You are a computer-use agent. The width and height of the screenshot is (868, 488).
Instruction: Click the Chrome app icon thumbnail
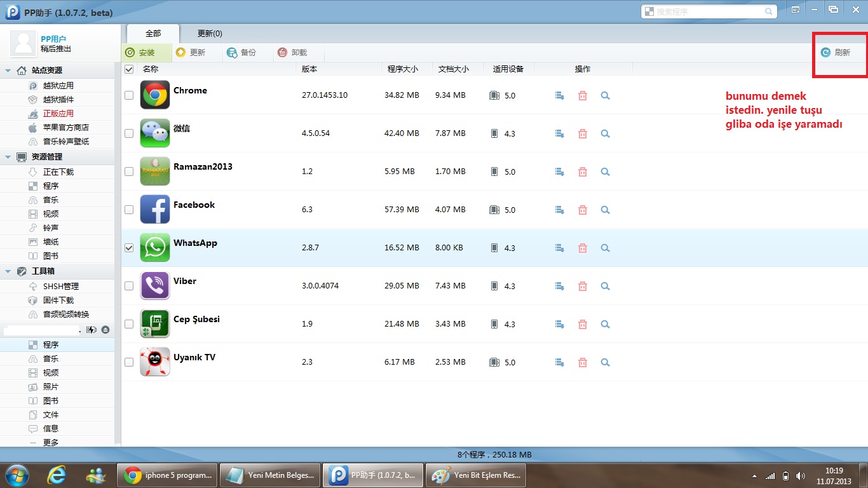(x=155, y=95)
